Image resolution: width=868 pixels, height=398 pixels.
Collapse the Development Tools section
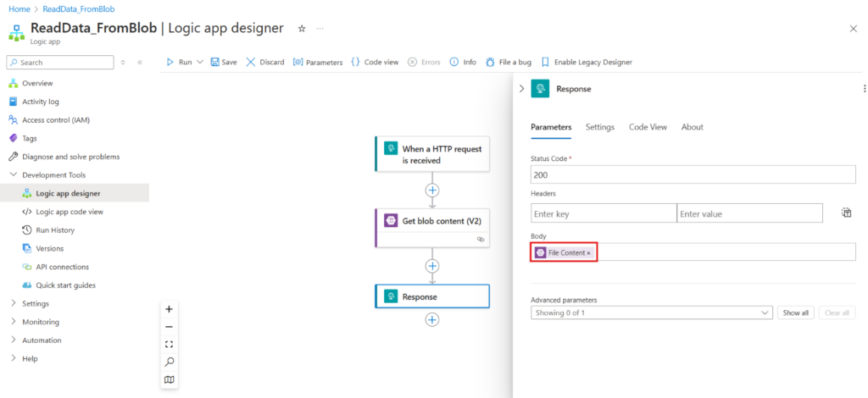(x=14, y=174)
